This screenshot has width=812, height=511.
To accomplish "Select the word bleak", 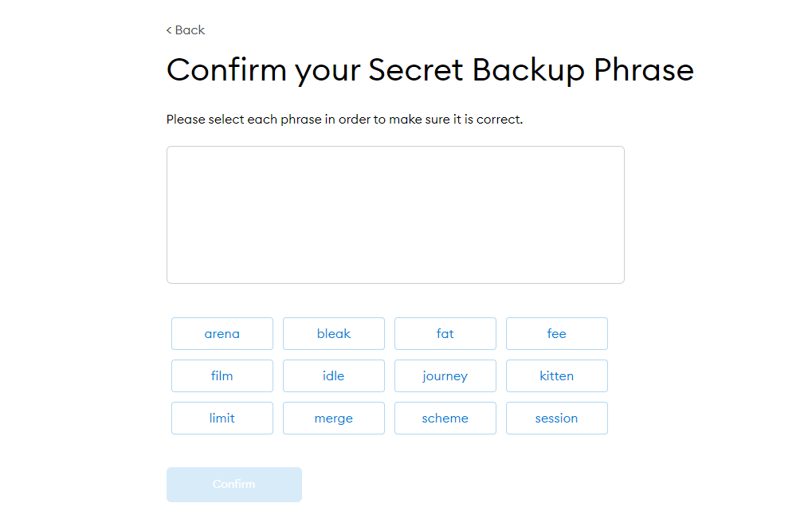I will [x=334, y=334].
